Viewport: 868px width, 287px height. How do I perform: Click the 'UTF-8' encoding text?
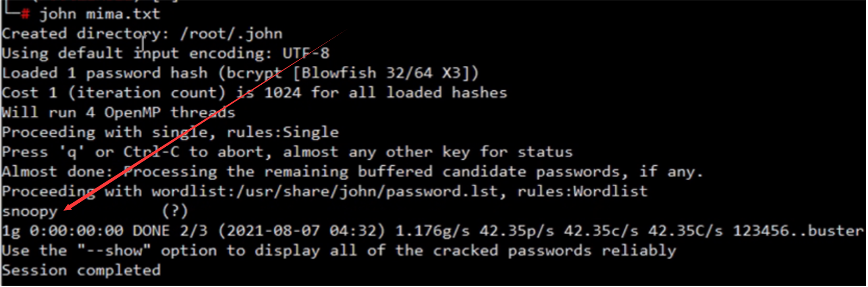(306, 53)
